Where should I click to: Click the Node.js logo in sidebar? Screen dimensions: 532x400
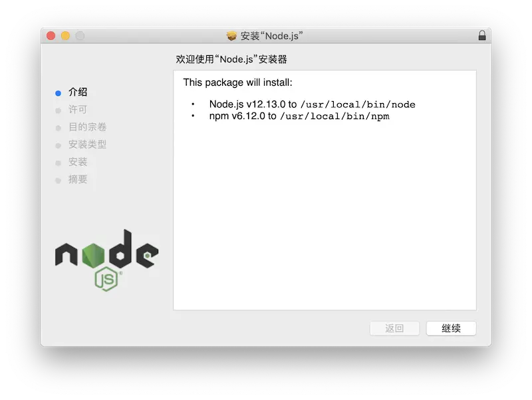106,260
